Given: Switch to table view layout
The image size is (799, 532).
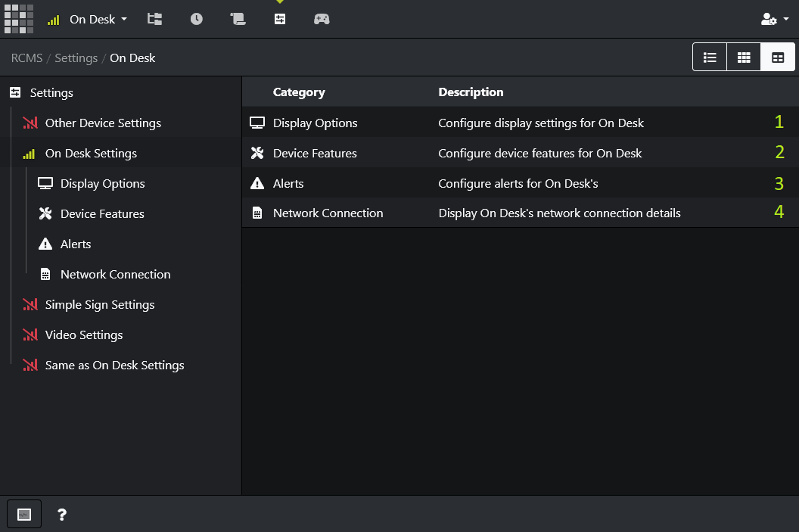Looking at the screenshot, I should (778, 57).
